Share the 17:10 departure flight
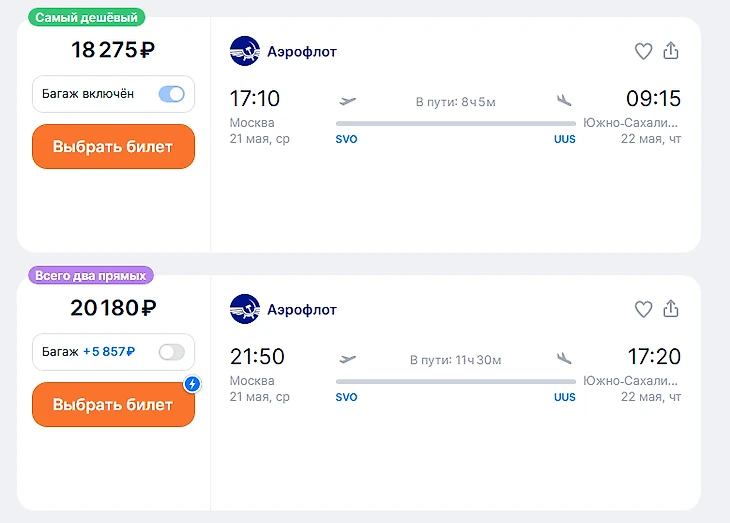This screenshot has height=523, width=730. [x=671, y=51]
